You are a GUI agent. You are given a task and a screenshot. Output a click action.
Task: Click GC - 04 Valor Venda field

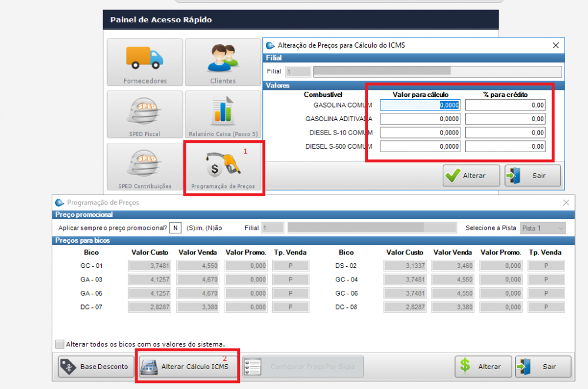(453, 280)
